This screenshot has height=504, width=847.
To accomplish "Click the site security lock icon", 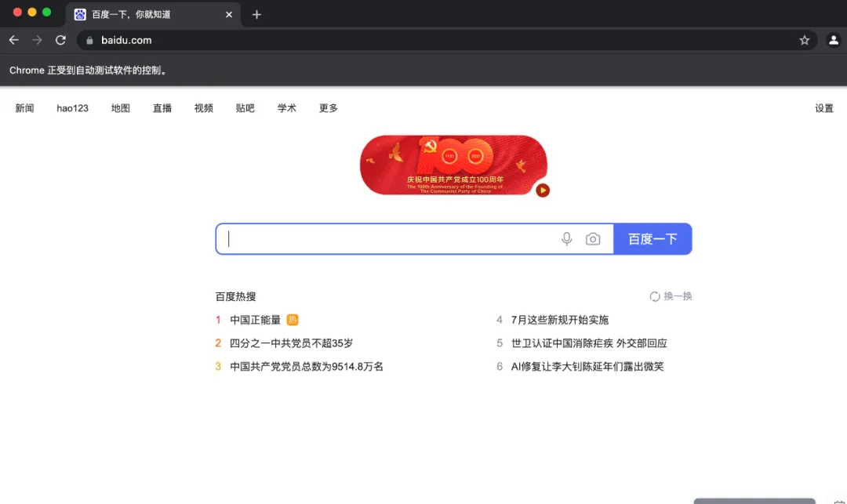I will [89, 40].
